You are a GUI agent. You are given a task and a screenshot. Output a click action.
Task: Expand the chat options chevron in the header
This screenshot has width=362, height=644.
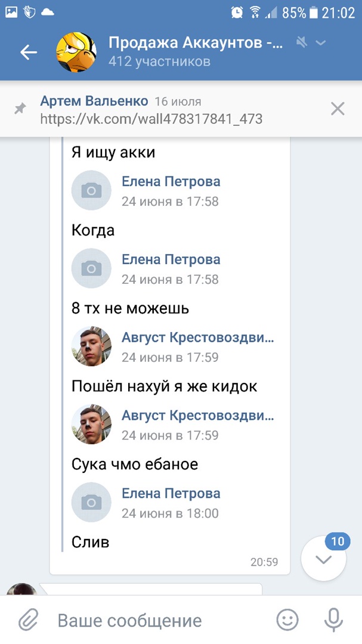321,42
